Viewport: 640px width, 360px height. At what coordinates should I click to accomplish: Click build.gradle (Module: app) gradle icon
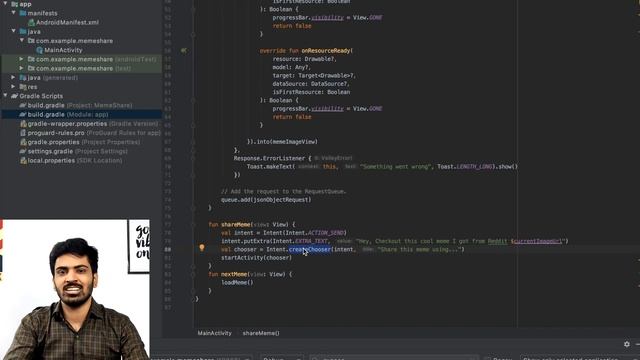[23, 115]
